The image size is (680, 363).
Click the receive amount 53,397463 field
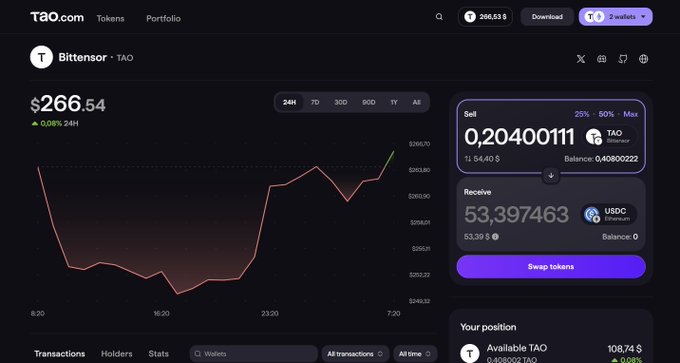tap(516, 214)
